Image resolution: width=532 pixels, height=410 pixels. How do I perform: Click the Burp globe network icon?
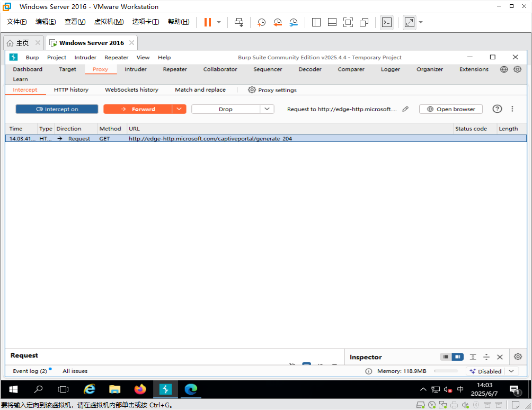pyautogui.click(x=504, y=69)
